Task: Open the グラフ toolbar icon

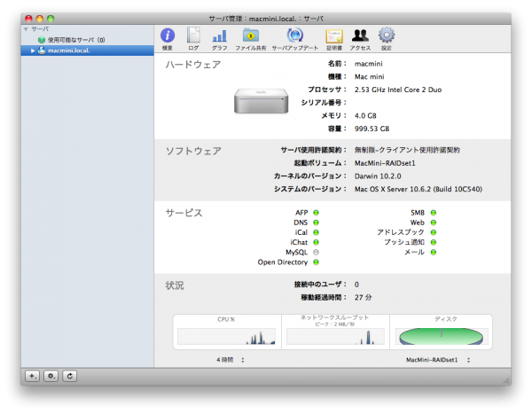Action: (x=220, y=39)
